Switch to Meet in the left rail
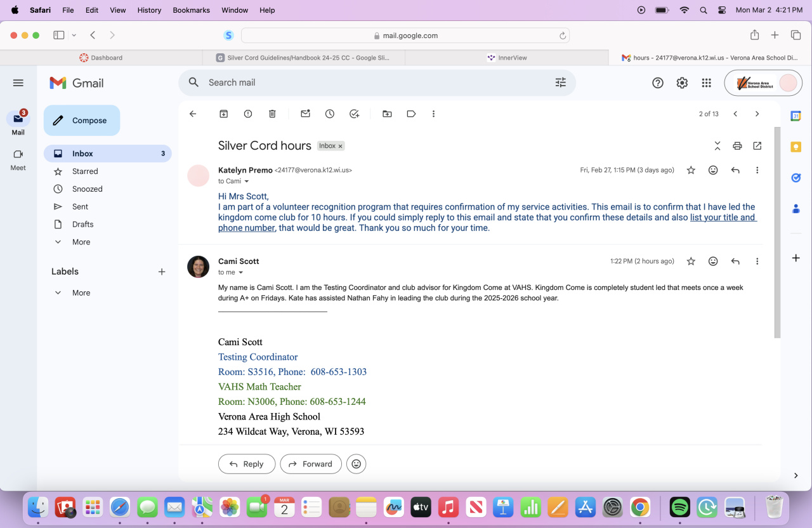 click(x=18, y=159)
